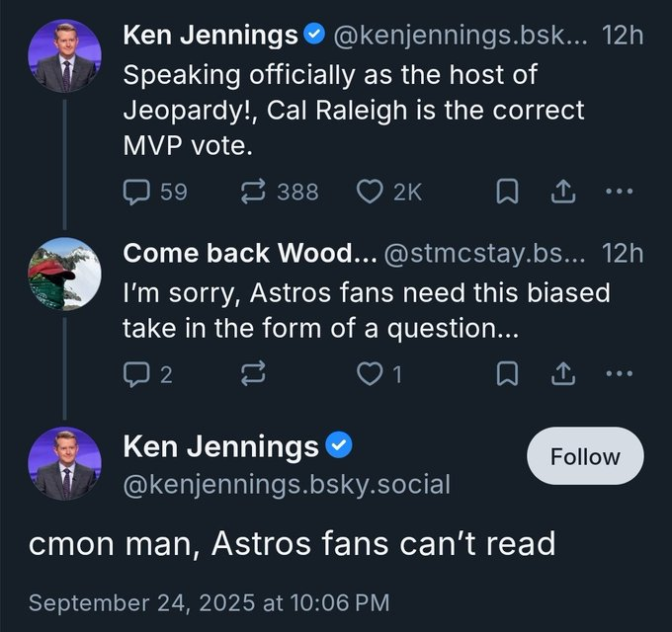Image resolution: width=672 pixels, height=632 pixels.
Task: Open the September 24, 2025 timestamp
Action: click(210, 603)
